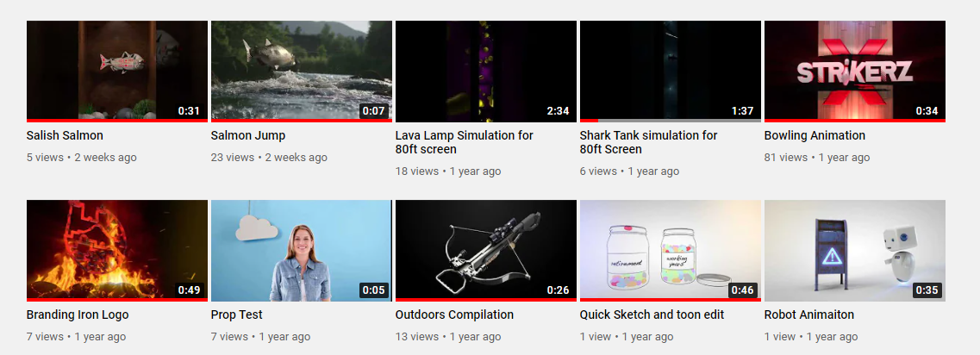Click the Salmon Jump title text
This screenshot has width=980, height=355.
(x=248, y=135)
